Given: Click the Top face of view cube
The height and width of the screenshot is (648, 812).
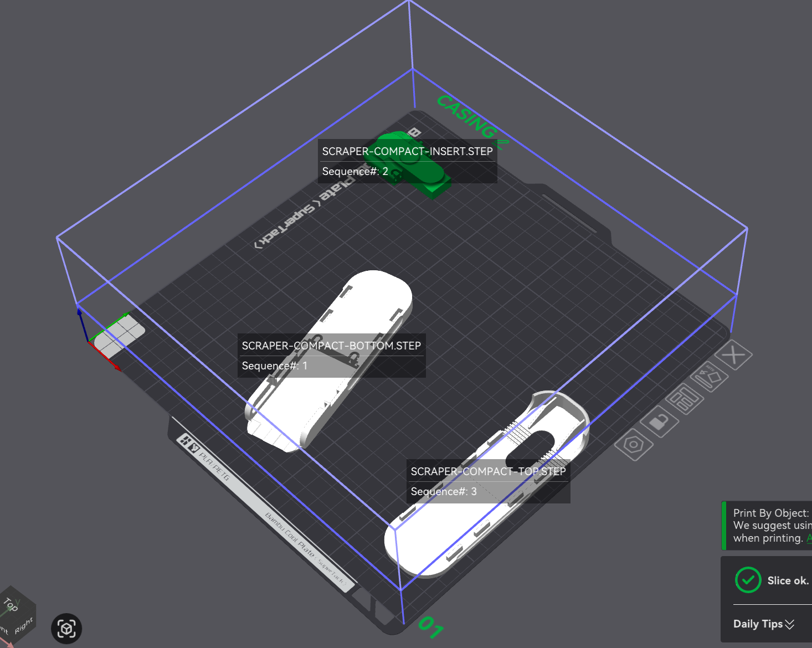Looking at the screenshot, I should [11, 604].
